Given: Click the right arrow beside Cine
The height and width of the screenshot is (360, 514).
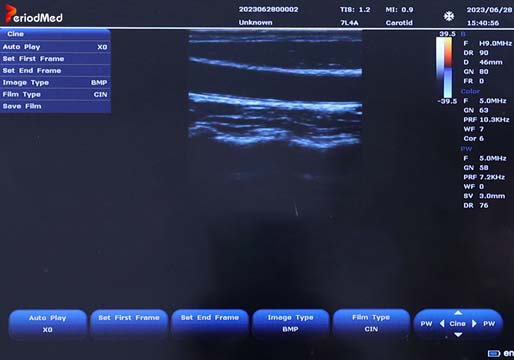Looking at the screenshot, I should pyautogui.click(x=474, y=323).
